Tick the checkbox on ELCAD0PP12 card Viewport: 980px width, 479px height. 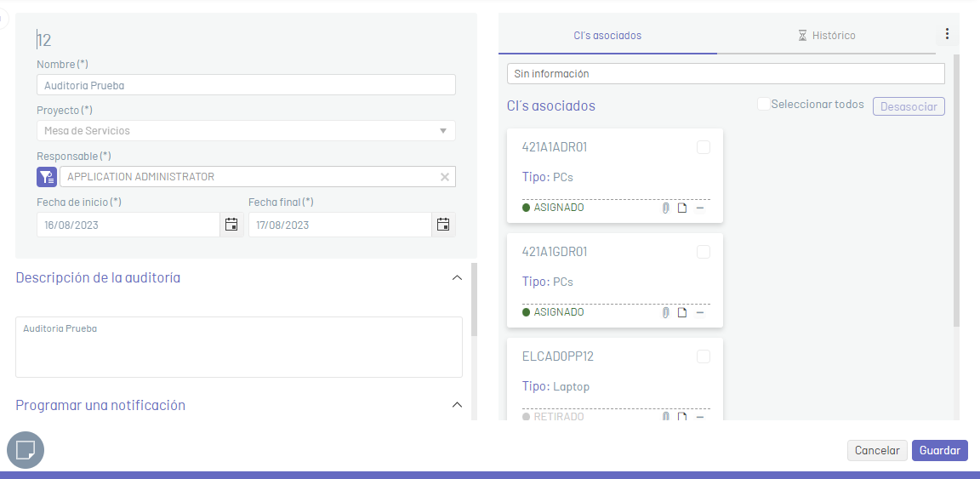pos(704,356)
